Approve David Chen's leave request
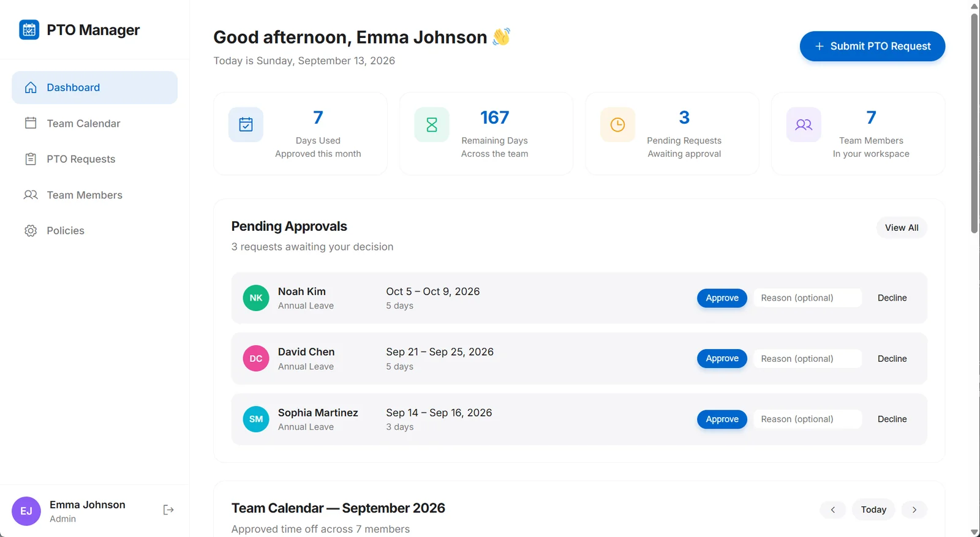Viewport: 980px width, 537px height. pos(722,359)
